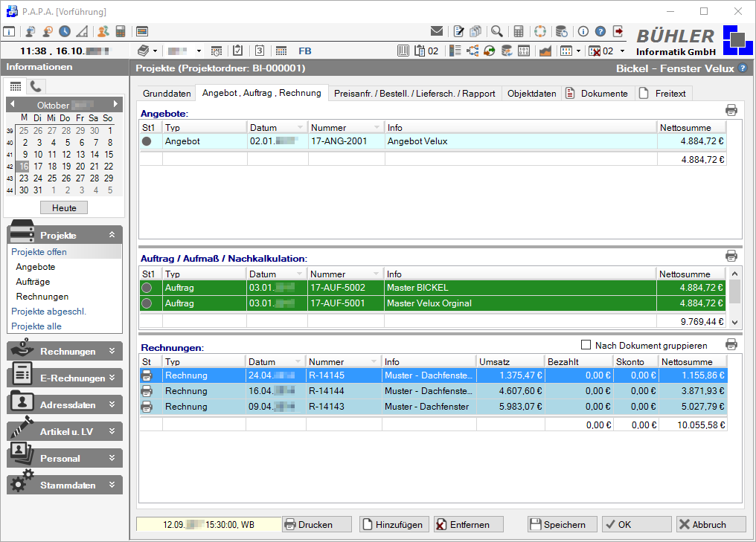This screenshot has height=542, width=756.
Task: Switch to phone tab in Informationen panel
Action: tap(36, 86)
